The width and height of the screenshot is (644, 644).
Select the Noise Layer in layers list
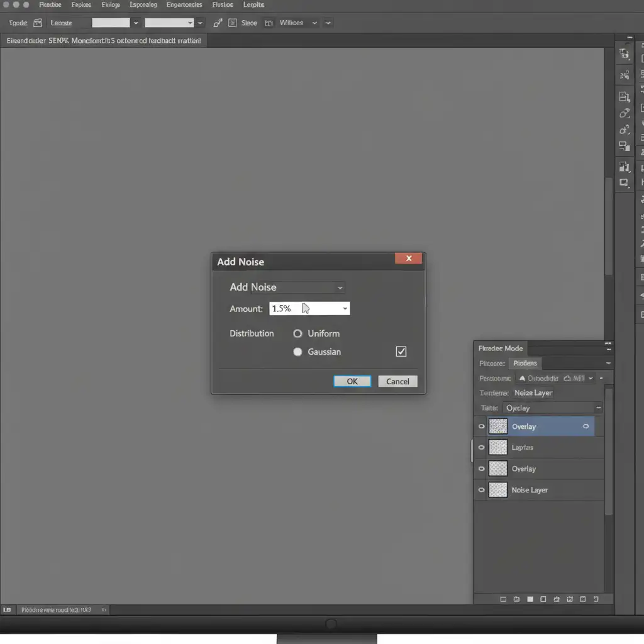pos(530,490)
